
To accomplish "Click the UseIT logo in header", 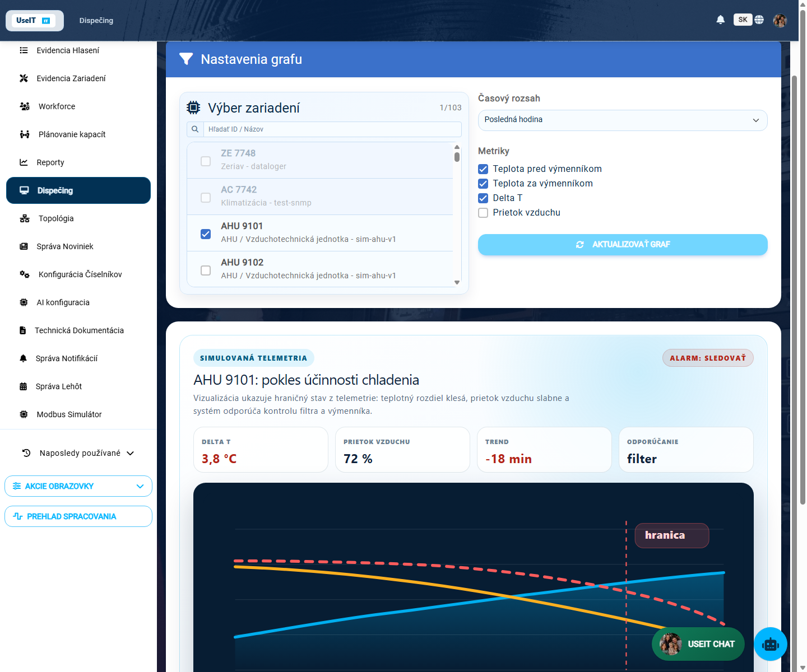I will [34, 21].
